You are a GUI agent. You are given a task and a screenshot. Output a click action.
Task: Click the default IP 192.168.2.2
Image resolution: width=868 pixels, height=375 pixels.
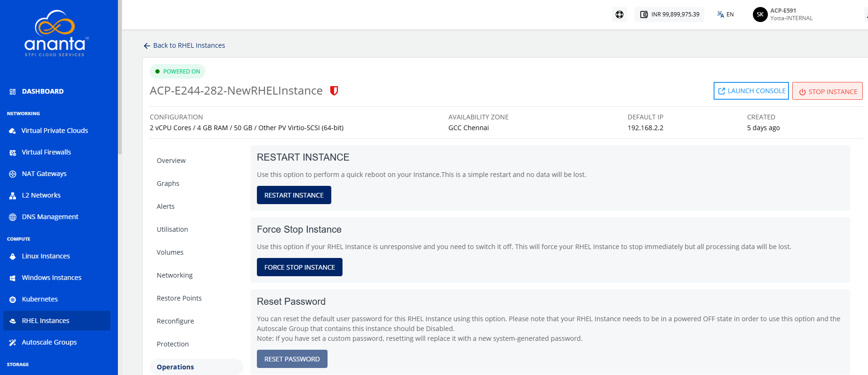pos(645,128)
